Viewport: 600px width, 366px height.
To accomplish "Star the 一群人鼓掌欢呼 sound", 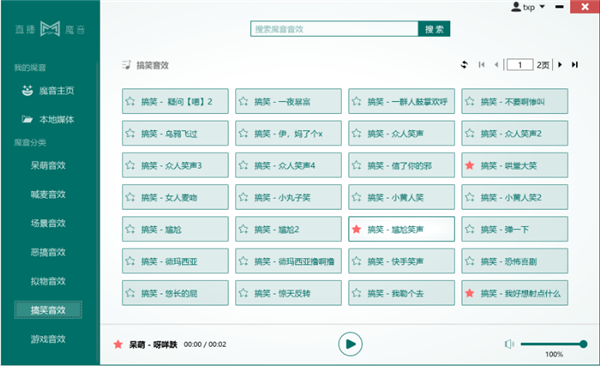I will coord(357,101).
